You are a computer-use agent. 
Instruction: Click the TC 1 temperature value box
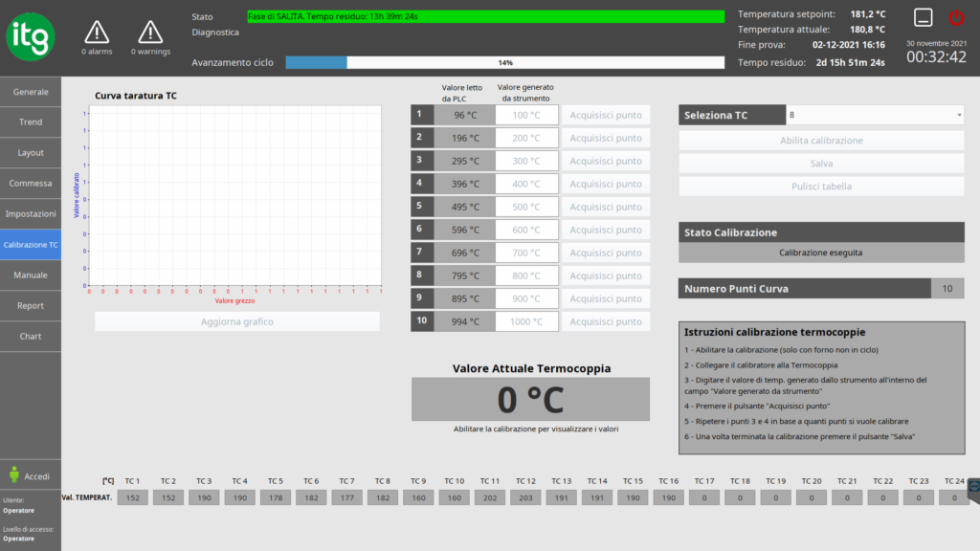[x=132, y=497]
